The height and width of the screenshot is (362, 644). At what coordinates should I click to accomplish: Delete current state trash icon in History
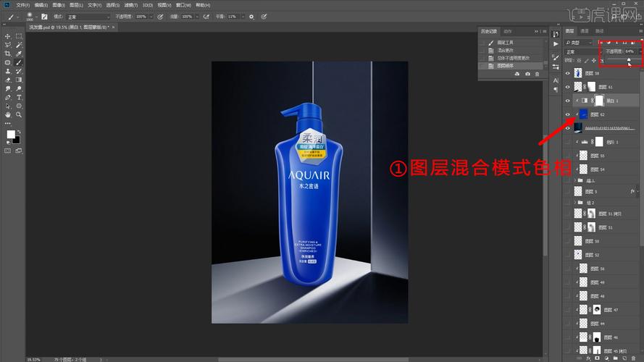tap(538, 74)
